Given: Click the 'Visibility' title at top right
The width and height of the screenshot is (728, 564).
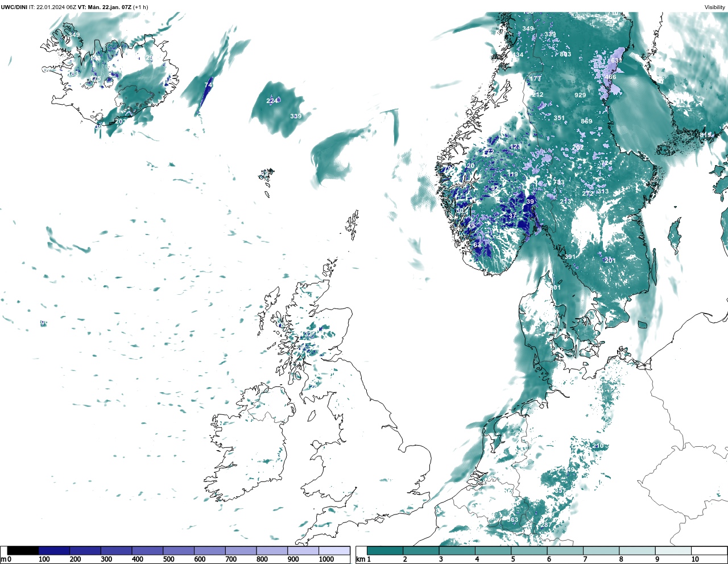Looking at the screenshot, I should point(715,7).
